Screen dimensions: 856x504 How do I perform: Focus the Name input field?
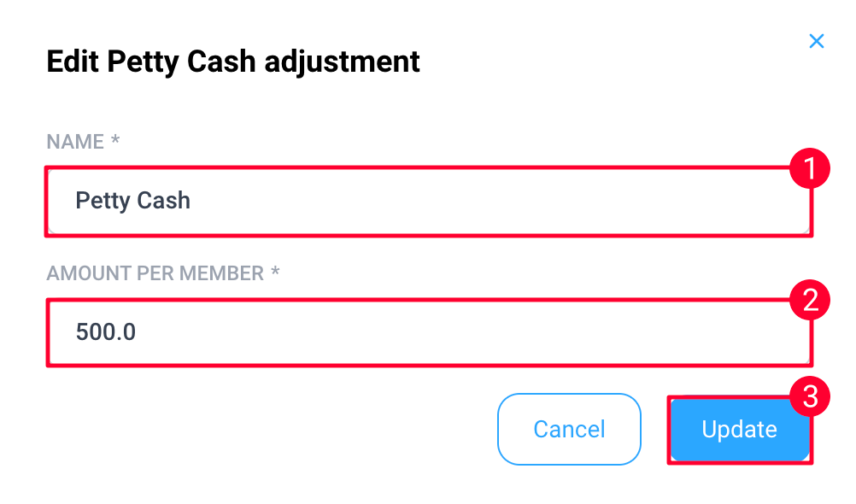[429, 202]
